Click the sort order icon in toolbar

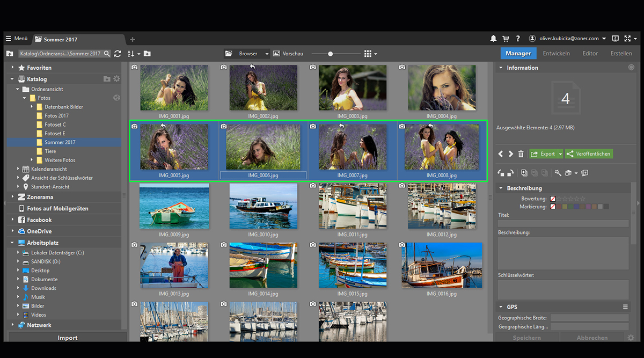point(130,53)
